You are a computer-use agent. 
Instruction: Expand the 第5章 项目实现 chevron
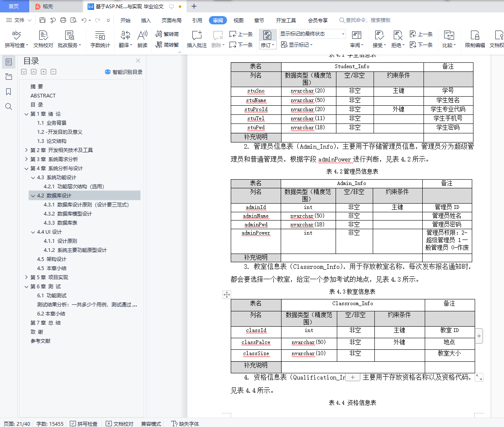26,278
